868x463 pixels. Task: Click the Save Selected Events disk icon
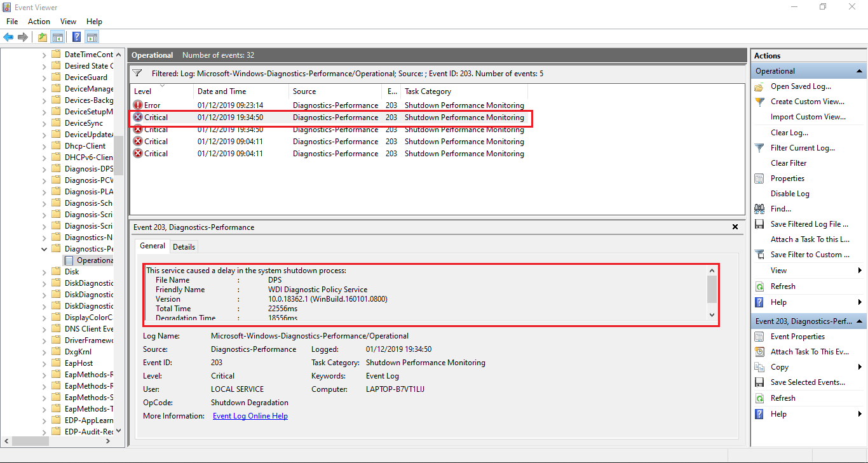tap(759, 382)
